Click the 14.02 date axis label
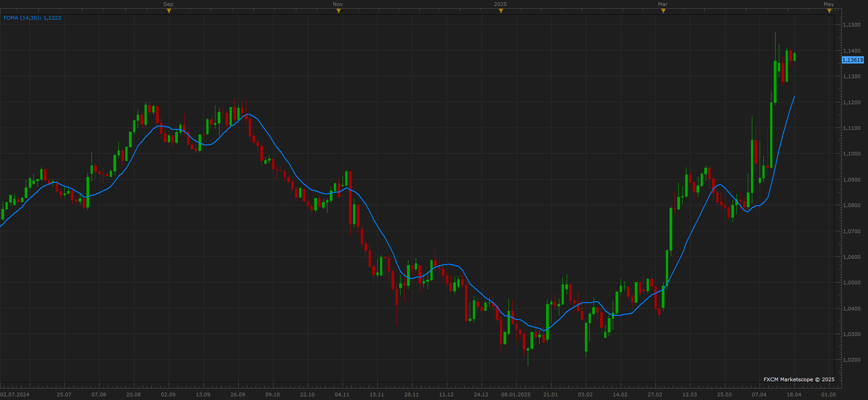The height and width of the screenshot is (400, 868). click(x=620, y=395)
